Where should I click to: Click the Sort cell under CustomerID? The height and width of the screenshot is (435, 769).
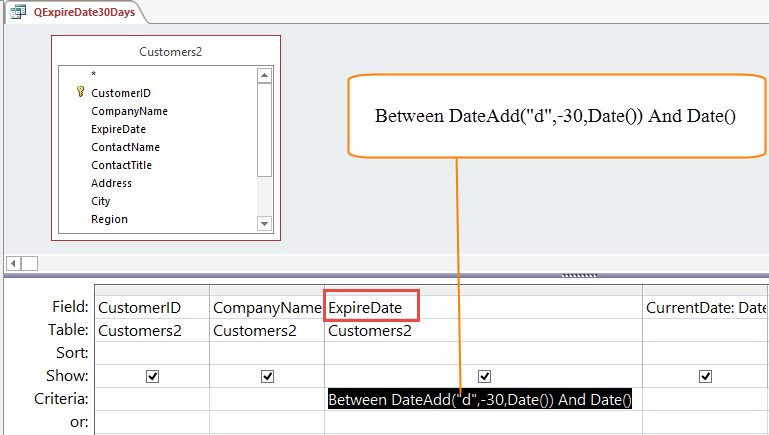pos(152,353)
